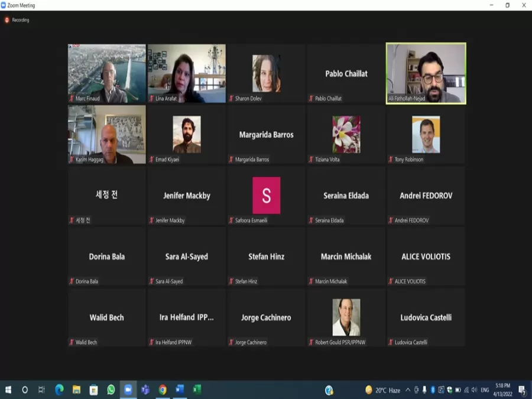Open WhatsApp from the taskbar

[x=111, y=390]
